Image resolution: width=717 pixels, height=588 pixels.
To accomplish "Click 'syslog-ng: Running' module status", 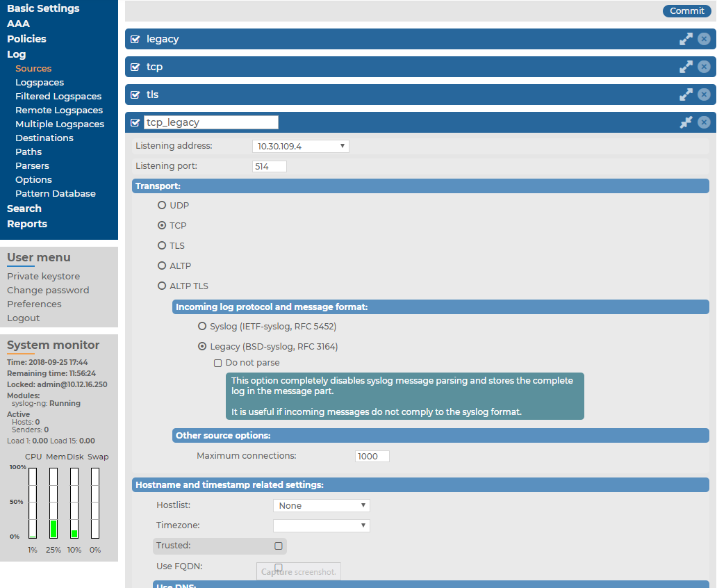I will click(46, 403).
